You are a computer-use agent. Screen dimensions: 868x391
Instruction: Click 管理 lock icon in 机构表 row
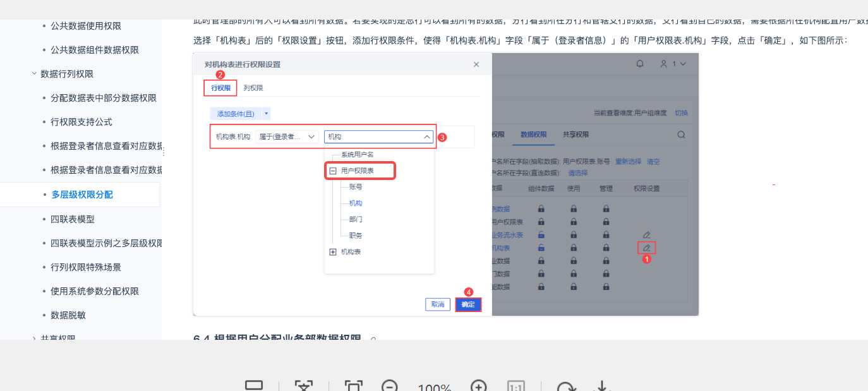pyautogui.click(x=606, y=248)
